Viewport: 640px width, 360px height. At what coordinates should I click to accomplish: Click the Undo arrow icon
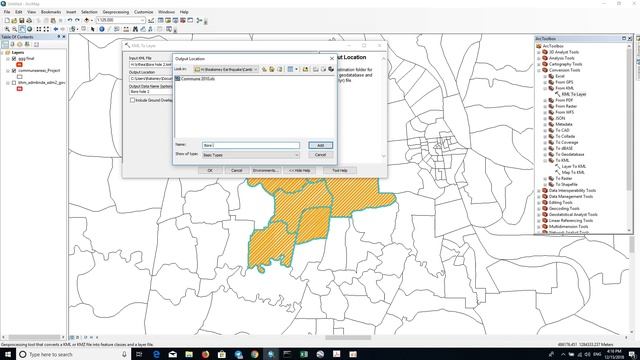tap(70, 20)
